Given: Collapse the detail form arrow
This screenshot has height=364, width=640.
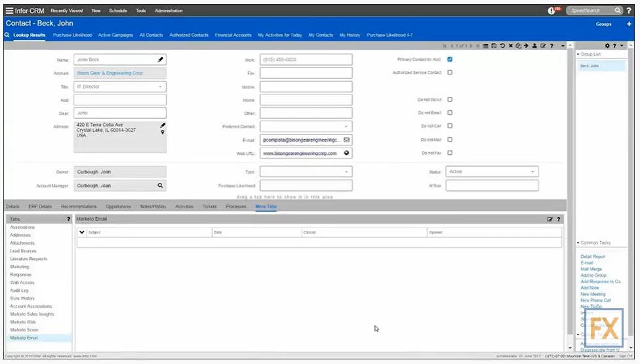Looking at the screenshot, I should click(x=563, y=46).
